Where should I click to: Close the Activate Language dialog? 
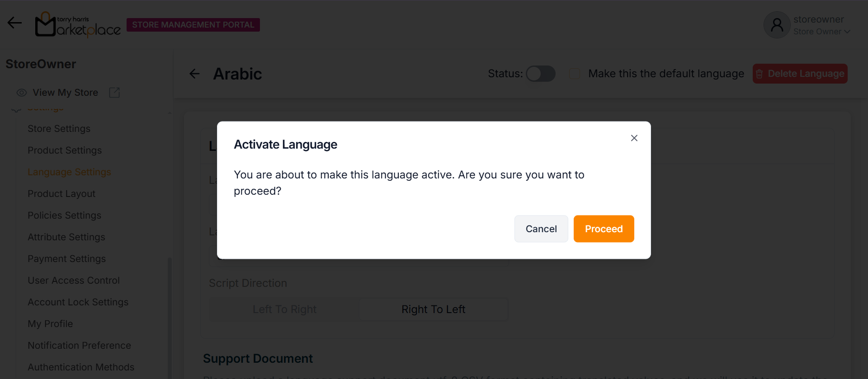[x=634, y=138]
